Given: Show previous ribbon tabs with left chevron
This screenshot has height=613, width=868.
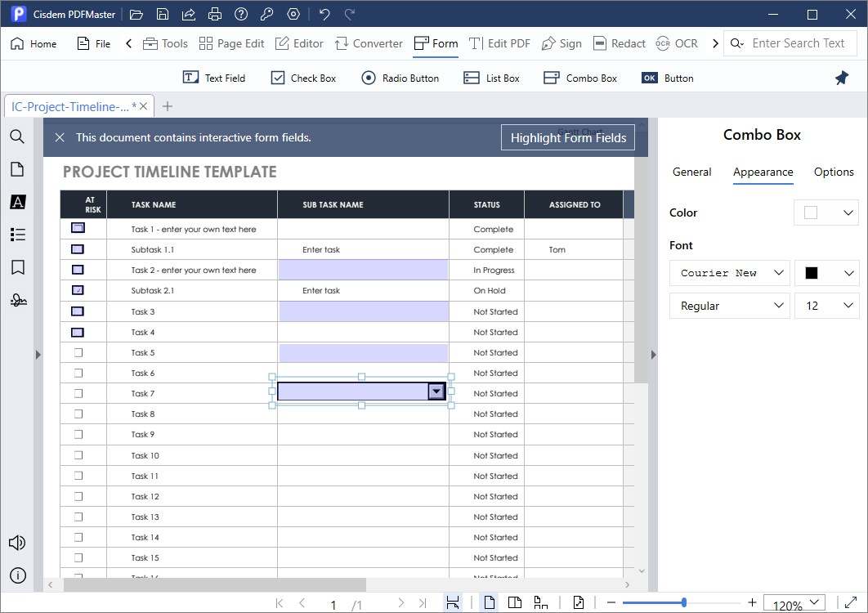Looking at the screenshot, I should (128, 43).
